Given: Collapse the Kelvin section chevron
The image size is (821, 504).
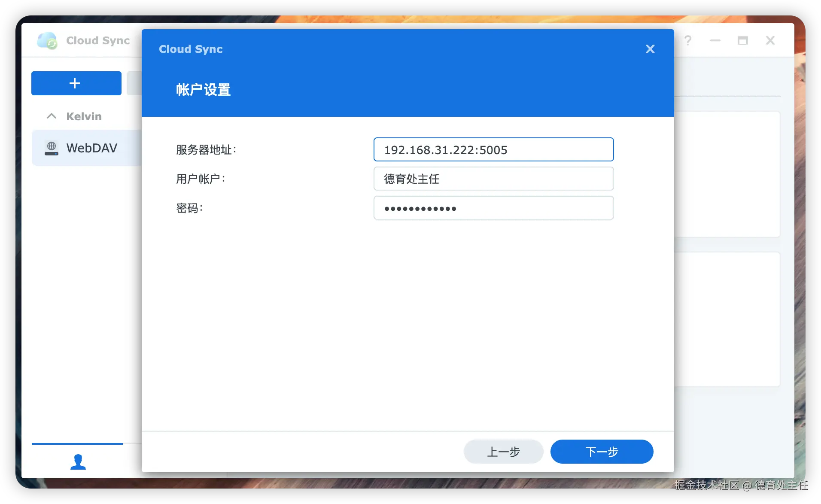Looking at the screenshot, I should point(52,116).
